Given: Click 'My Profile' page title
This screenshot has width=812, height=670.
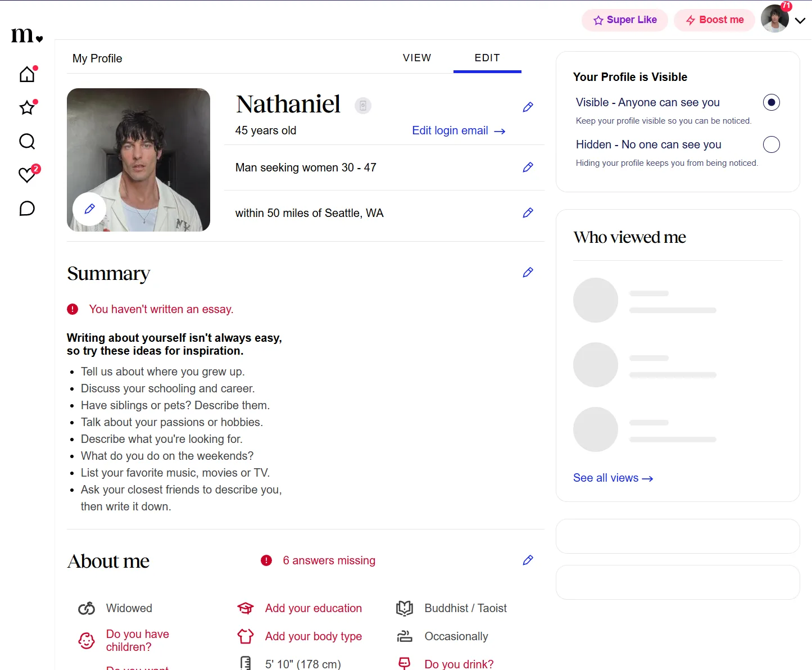Looking at the screenshot, I should [x=97, y=58].
